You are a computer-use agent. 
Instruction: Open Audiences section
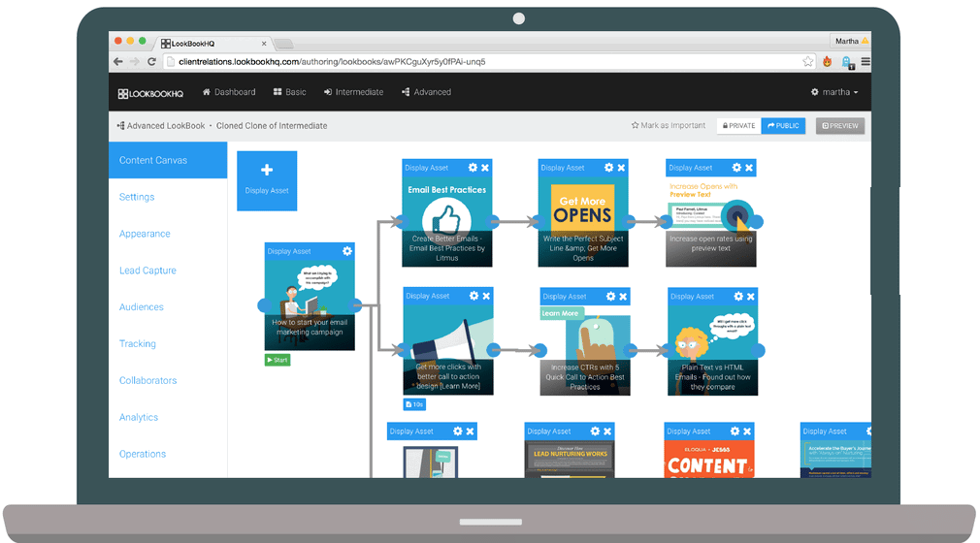coord(142,306)
